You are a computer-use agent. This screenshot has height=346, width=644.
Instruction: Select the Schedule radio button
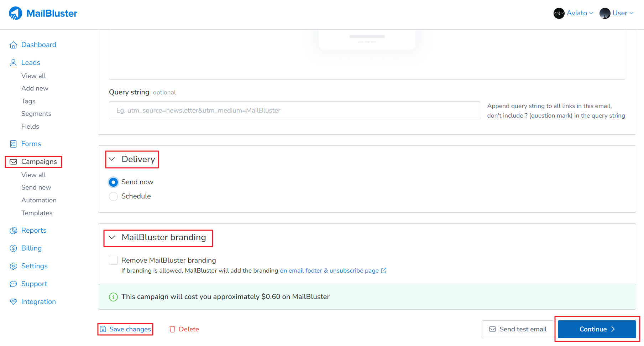[113, 196]
